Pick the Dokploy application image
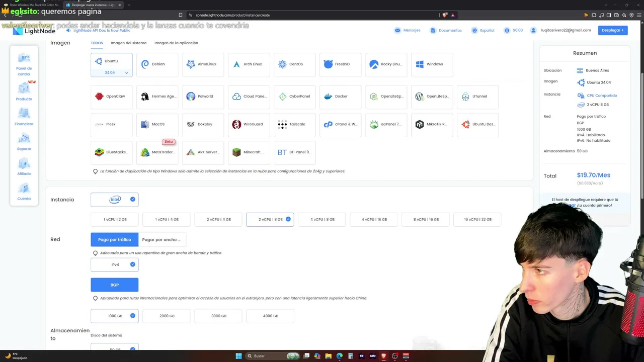 [203, 124]
